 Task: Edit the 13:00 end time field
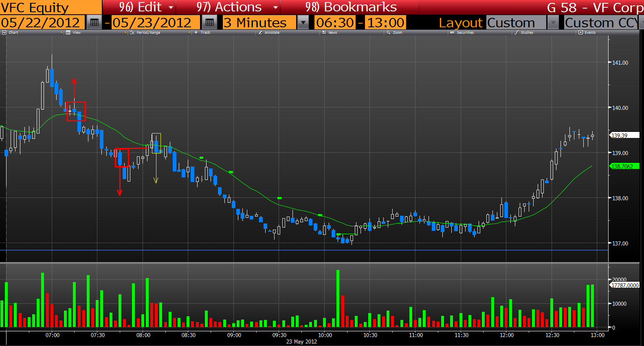click(x=385, y=22)
